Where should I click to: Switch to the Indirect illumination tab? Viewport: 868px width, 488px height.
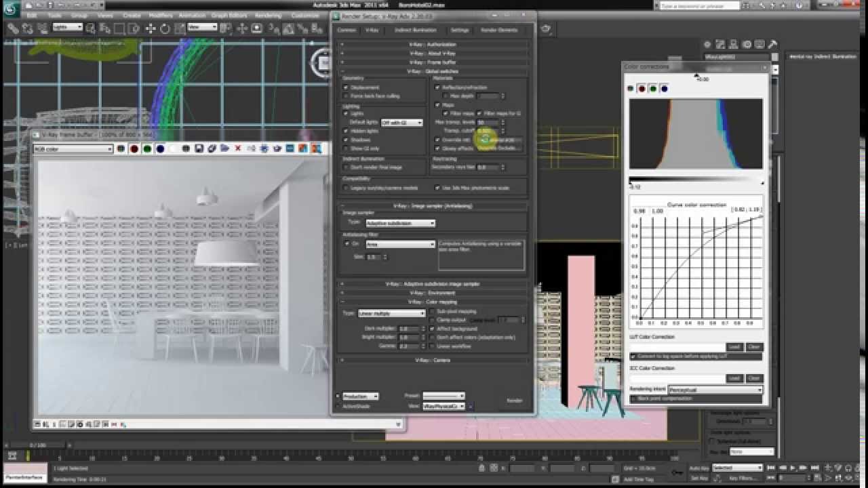click(x=415, y=30)
